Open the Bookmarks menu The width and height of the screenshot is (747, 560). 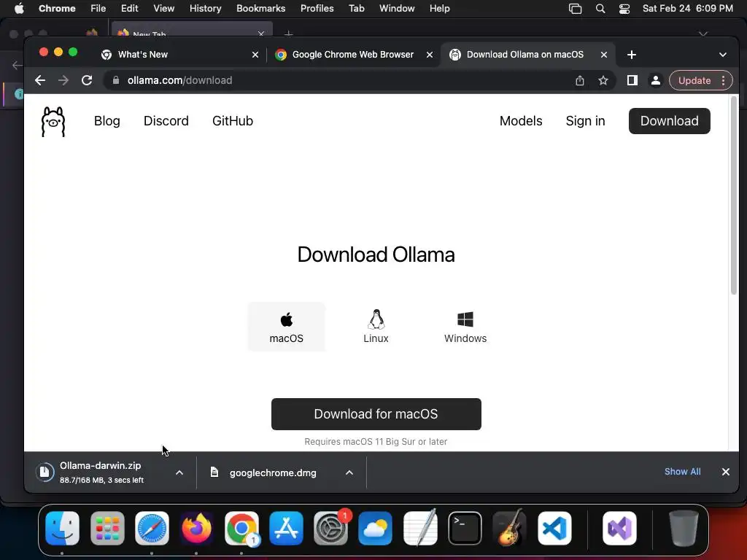pos(260,9)
